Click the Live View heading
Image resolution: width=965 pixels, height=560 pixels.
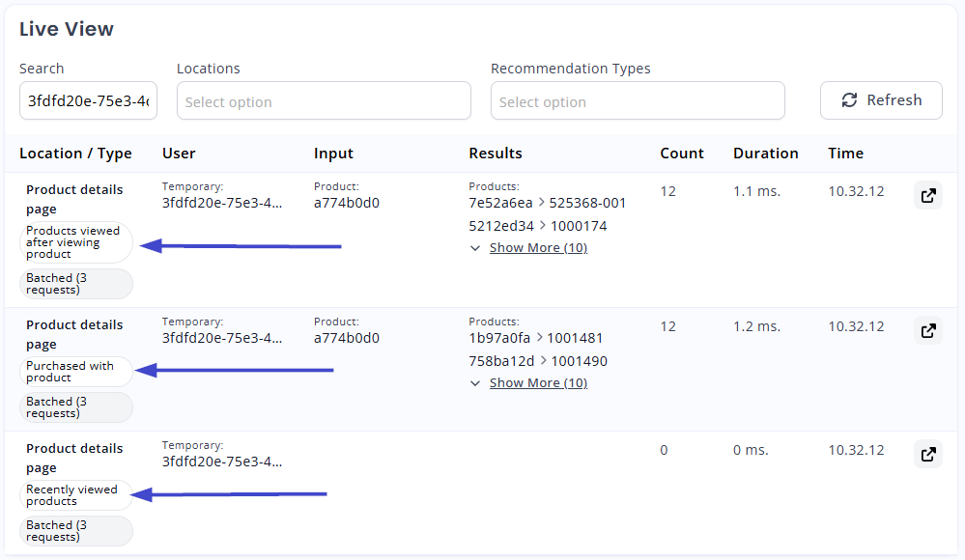click(x=67, y=29)
